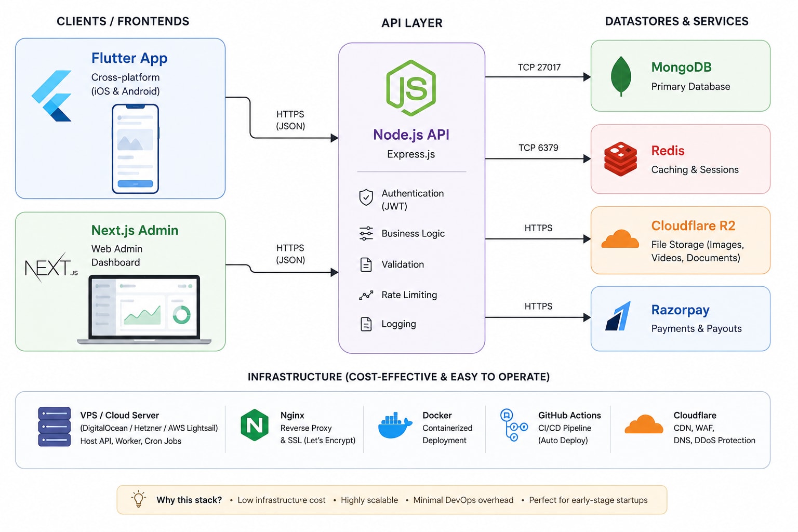Click the MongoDB green leaf icon
798x532 pixels.
coord(621,76)
